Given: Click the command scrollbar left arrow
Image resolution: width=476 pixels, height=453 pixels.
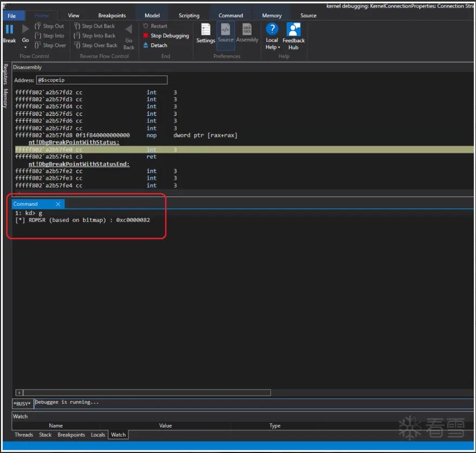Looking at the screenshot, I should [x=19, y=393].
